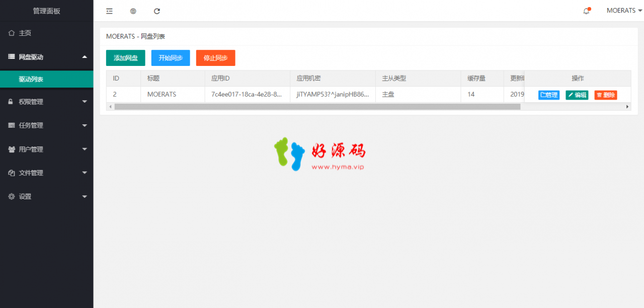This screenshot has height=308, width=644.
Task: Click the app secret cell starting jiTYAMP53
Action: (333, 95)
